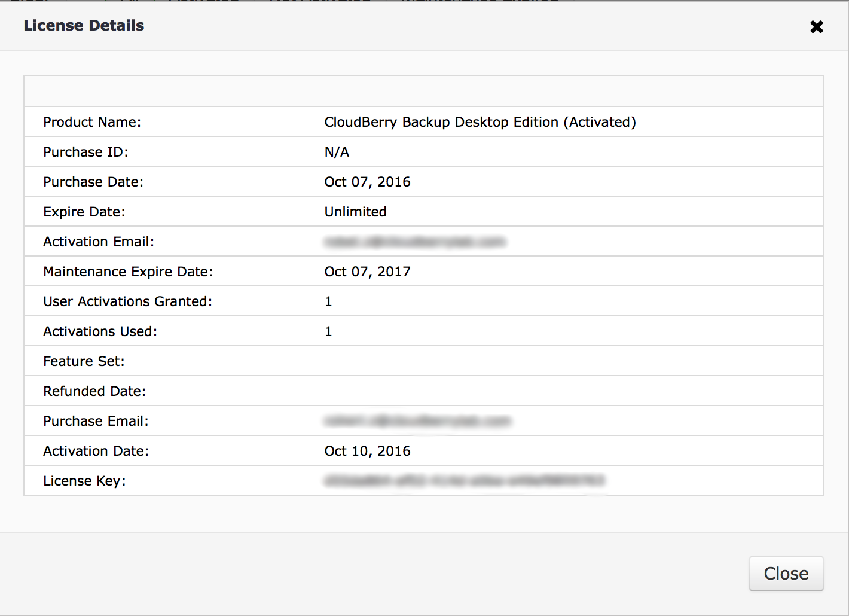Select the User Activations Granted value 1
849x616 pixels.
tap(328, 301)
